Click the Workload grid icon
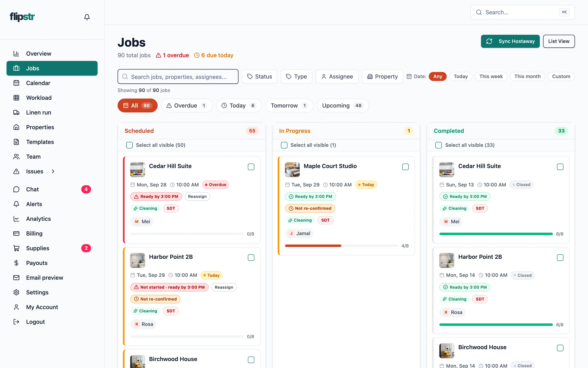This screenshot has width=588, height=368. 16,98
